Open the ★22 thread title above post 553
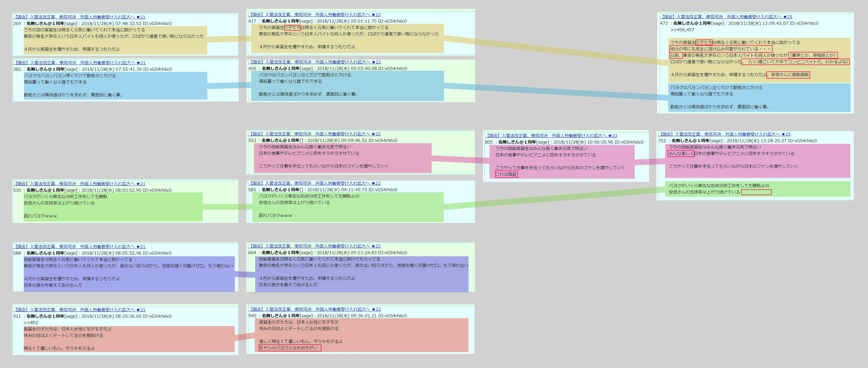 point(315,134)
